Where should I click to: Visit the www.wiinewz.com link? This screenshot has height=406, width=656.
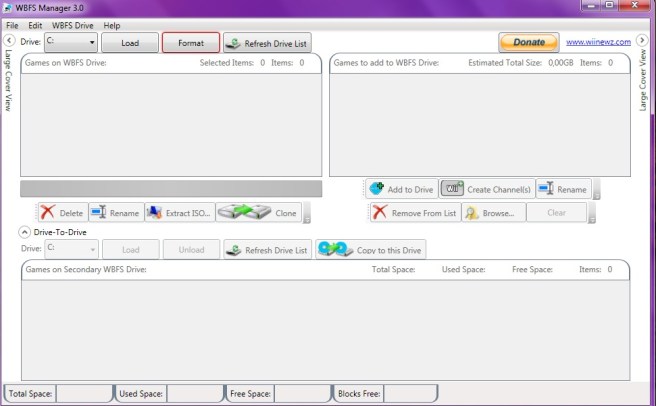pos(597,43)
